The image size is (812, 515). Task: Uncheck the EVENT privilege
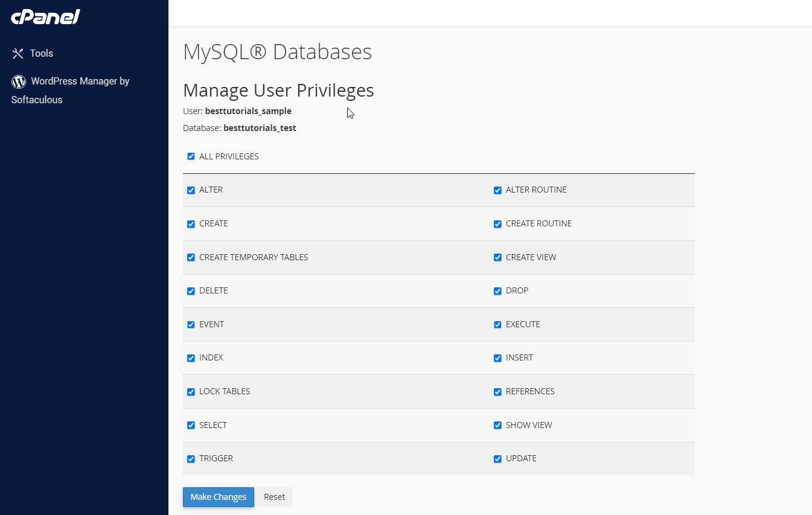point(191,325)
